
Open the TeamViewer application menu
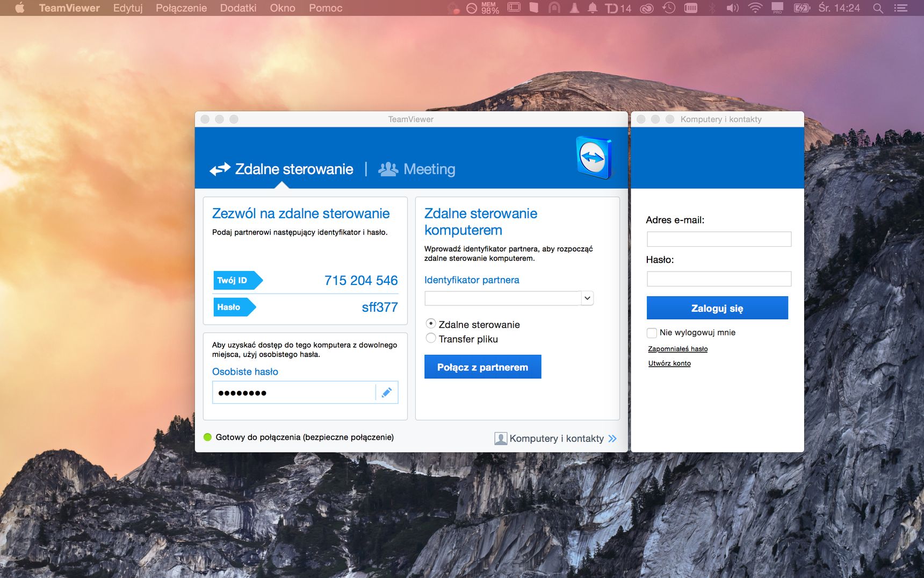[69, 8]
